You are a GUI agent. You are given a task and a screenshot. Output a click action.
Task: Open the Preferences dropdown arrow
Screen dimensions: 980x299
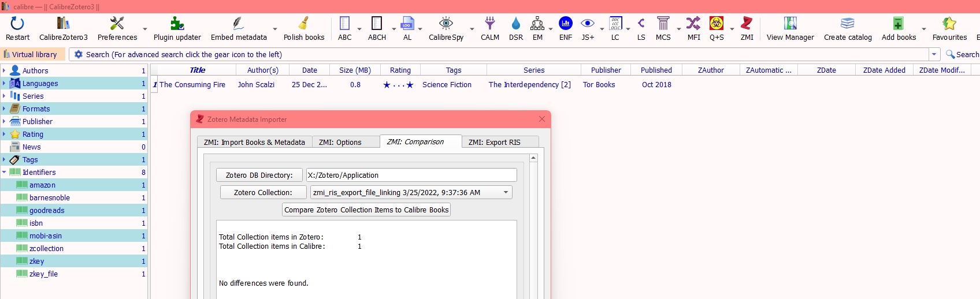145,29
